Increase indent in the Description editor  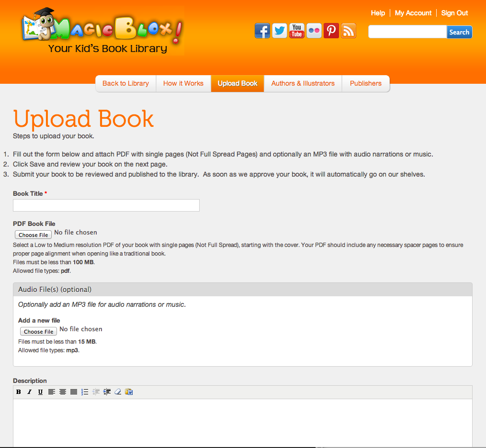pos(107,392)
